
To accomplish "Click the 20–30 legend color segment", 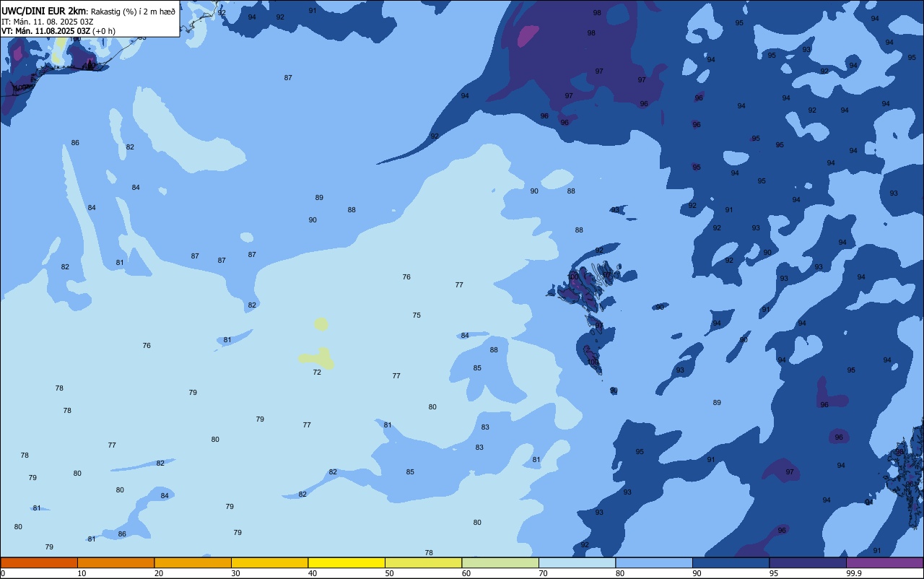I will pyautogui.click(x=193, y=562).
